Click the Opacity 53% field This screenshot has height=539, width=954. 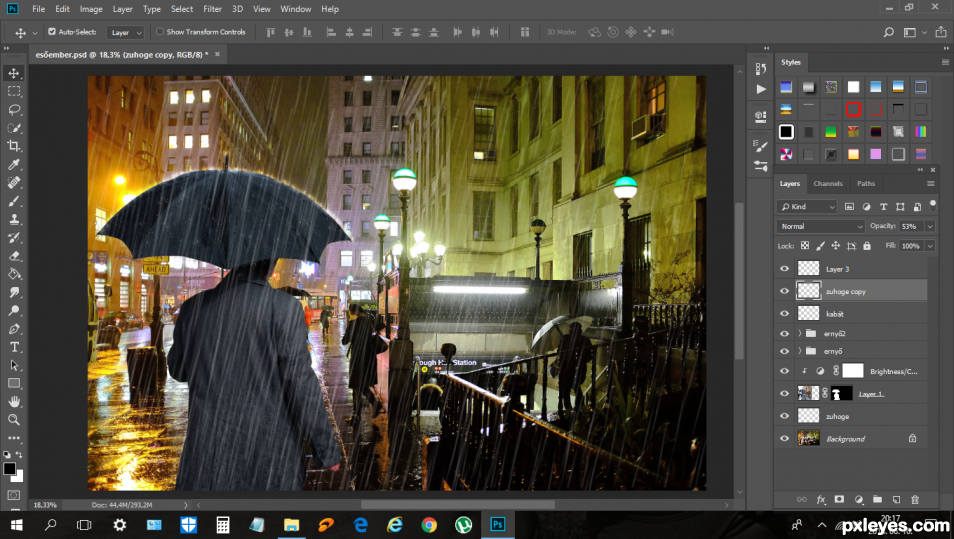[x=912, y=226]
